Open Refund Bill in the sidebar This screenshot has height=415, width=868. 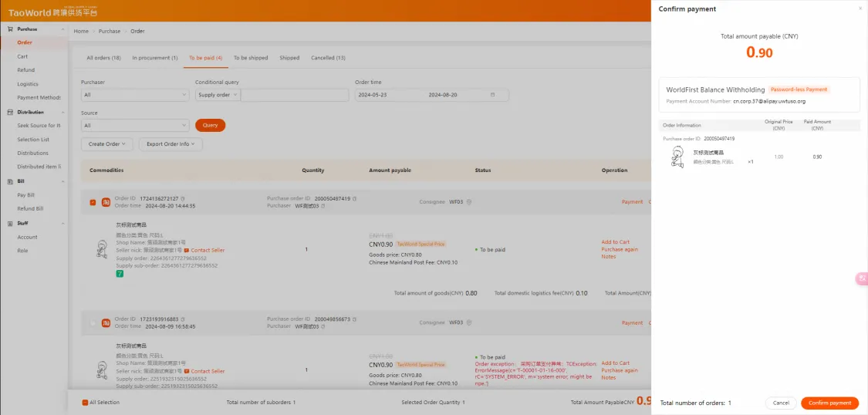pos(30,208)
